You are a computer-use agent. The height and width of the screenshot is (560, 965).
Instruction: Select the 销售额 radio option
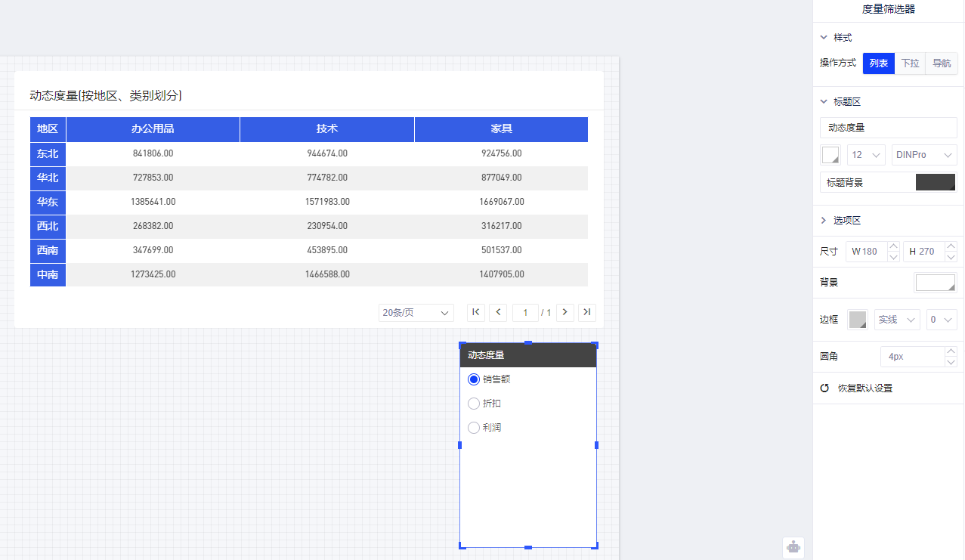click(x=474, y=379)
